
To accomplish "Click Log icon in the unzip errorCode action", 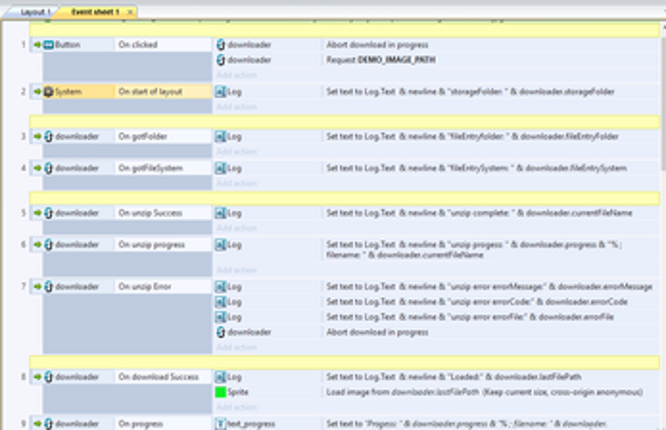I will [220, 302].
